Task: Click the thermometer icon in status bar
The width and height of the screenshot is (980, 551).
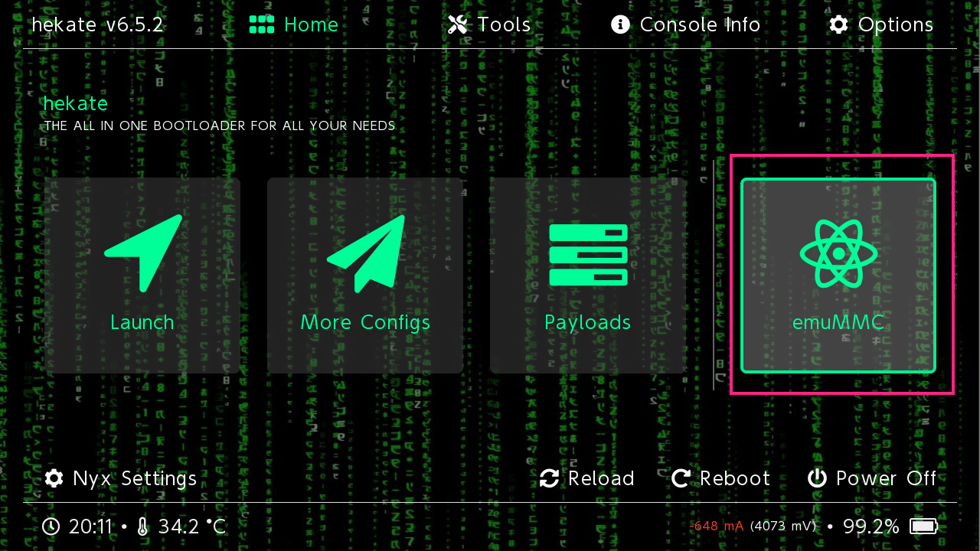Action: click(x=143, y=527)
